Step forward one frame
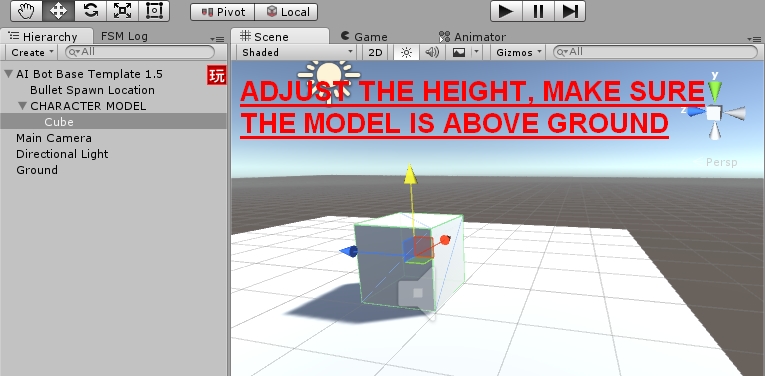Screen dimensions: 765x376 coord(570,11)
